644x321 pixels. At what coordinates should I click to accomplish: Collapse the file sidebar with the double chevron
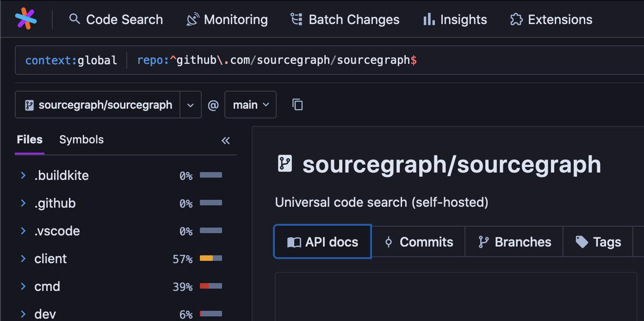[225, 140]
